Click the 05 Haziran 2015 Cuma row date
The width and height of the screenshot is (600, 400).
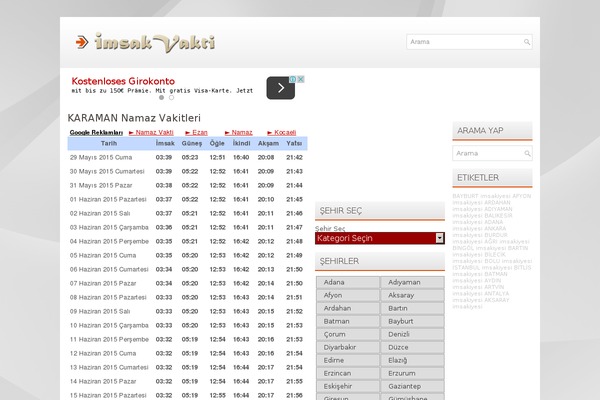point(103,256)
